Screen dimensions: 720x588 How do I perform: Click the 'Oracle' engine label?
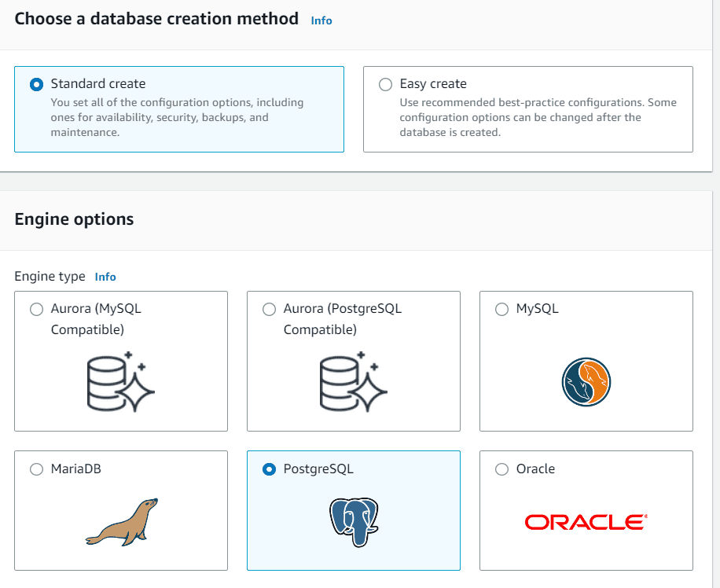[x=535, y=469]
